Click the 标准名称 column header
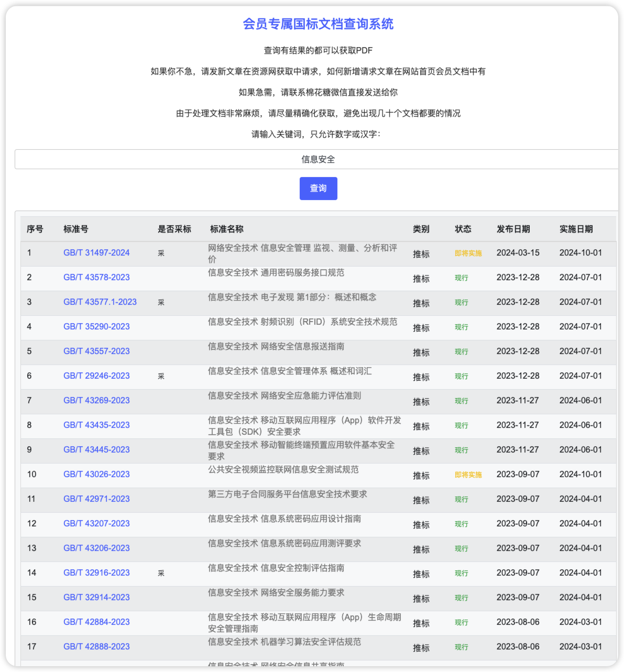 coord(227,229)
